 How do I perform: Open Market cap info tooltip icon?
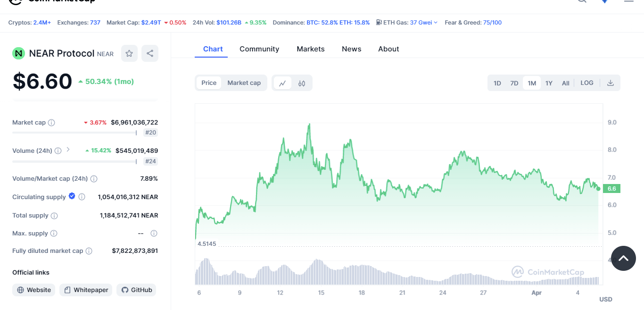pyautogui.click(x=51, y=123)
